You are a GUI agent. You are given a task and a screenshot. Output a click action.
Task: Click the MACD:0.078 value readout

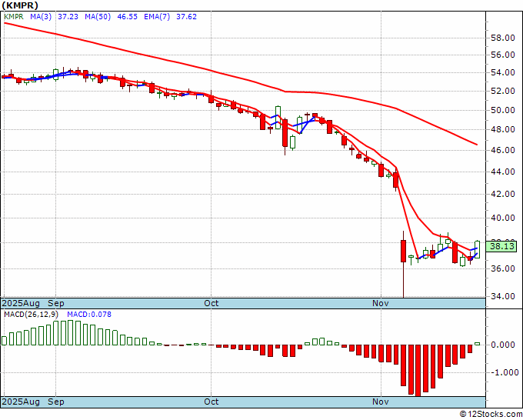[89, 315]
